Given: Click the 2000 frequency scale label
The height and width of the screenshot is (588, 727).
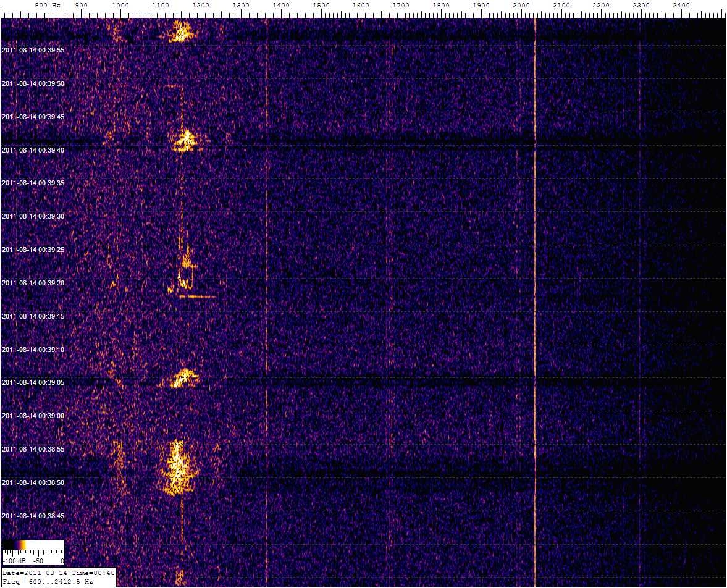Looking at the screenshot, I should tap(521, 6).
